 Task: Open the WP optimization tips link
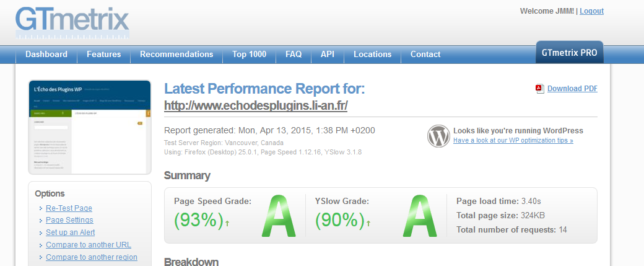click(513, 141)
